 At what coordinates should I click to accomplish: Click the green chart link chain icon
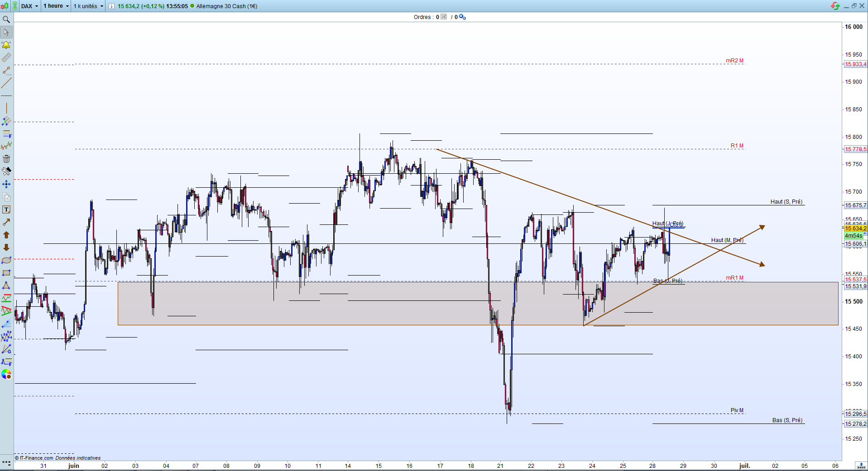point(15,6)
